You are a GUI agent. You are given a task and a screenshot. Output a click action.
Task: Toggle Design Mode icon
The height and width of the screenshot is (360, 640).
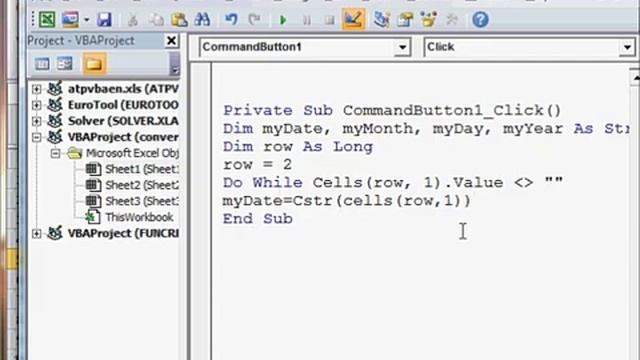click(353, 20)
